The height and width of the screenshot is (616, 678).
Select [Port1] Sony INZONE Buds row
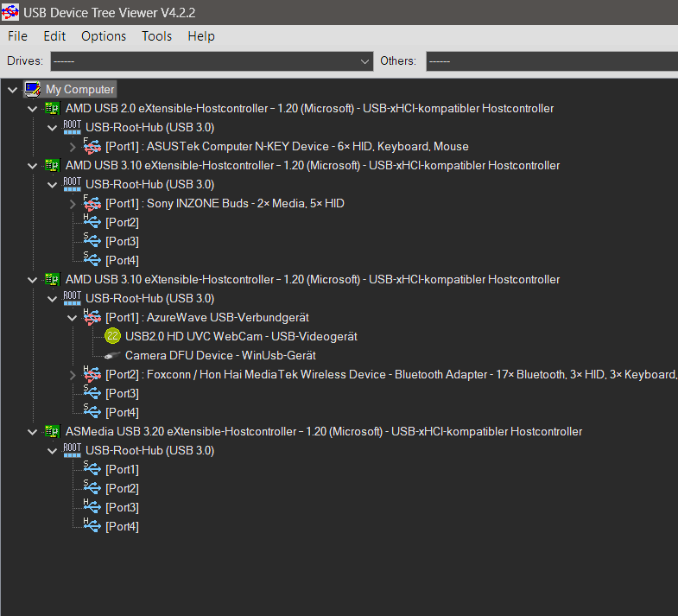[225, 203]
